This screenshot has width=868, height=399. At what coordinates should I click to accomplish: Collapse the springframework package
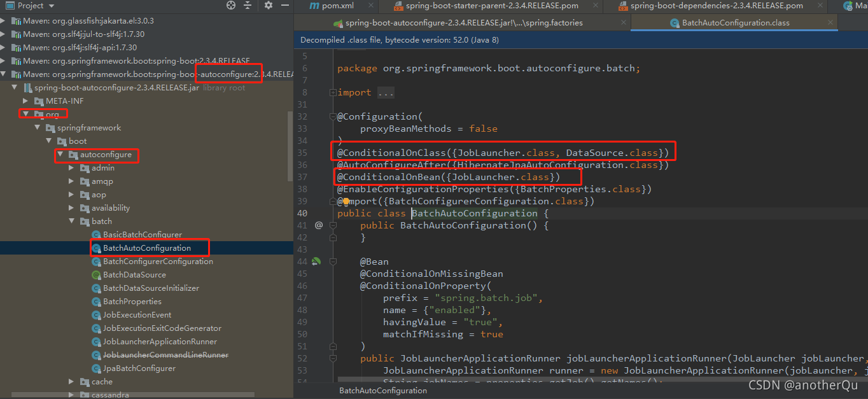38,127
